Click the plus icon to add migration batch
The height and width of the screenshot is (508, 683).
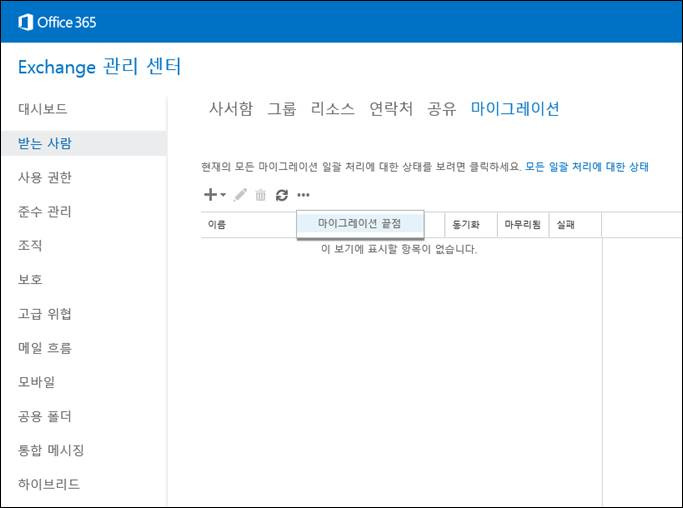click(210, 194)
